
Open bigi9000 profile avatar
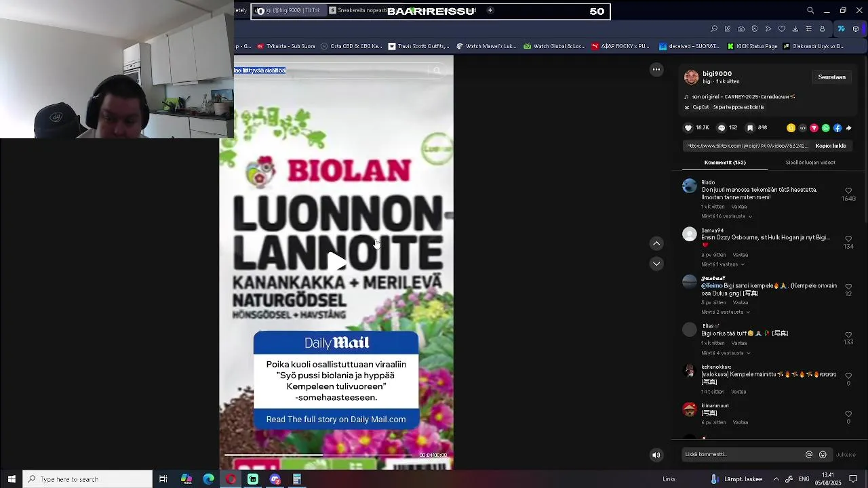coord(691,77)
